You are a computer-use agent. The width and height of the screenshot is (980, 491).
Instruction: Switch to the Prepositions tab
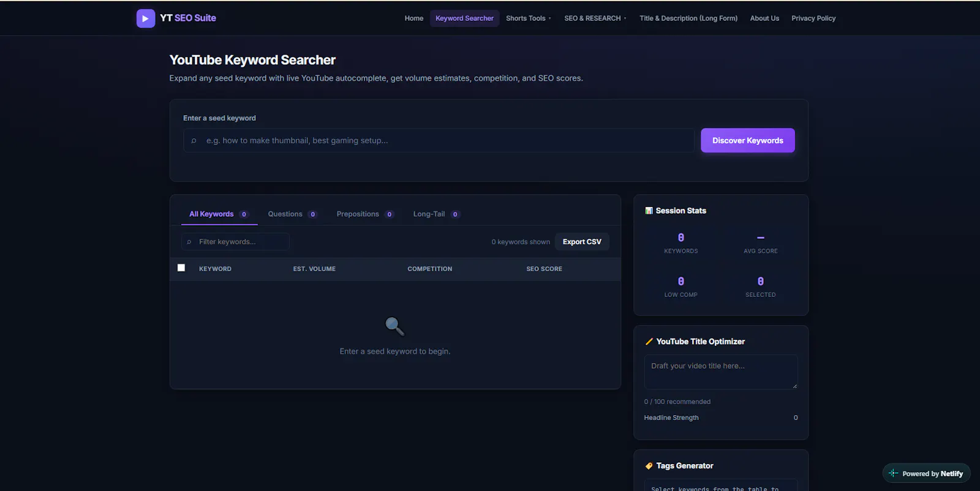pyautogui.click(x=365, y=214)
